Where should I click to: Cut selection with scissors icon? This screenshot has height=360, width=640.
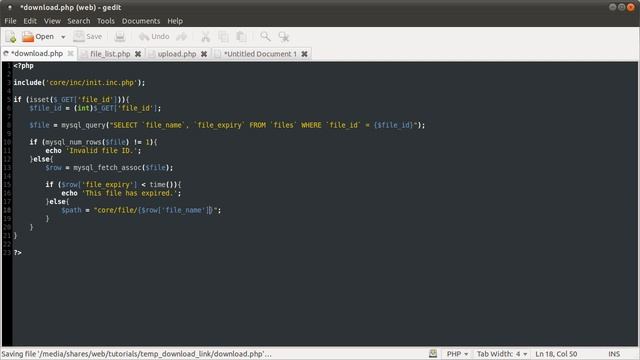(205, 37)
